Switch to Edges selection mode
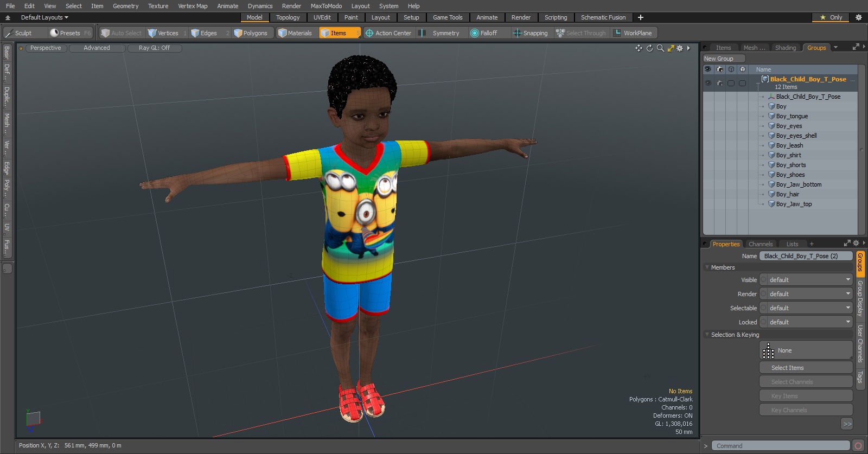 click(x=210, y=33)
